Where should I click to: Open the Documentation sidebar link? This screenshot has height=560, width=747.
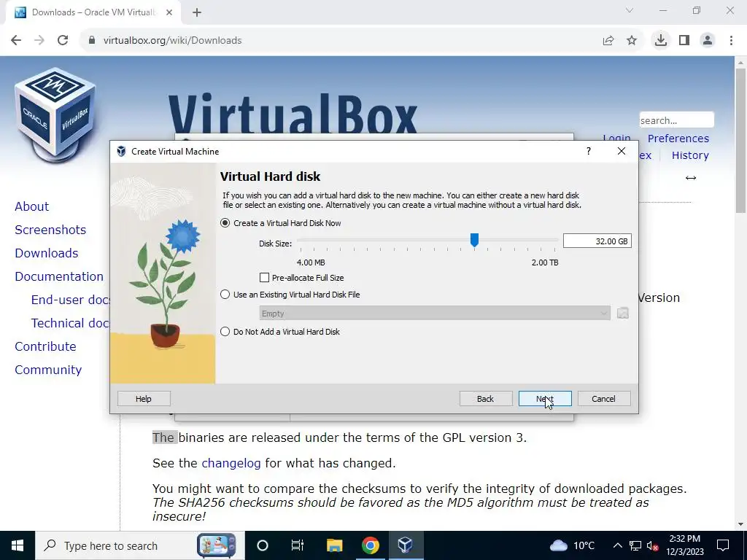[x=59, y=276]
